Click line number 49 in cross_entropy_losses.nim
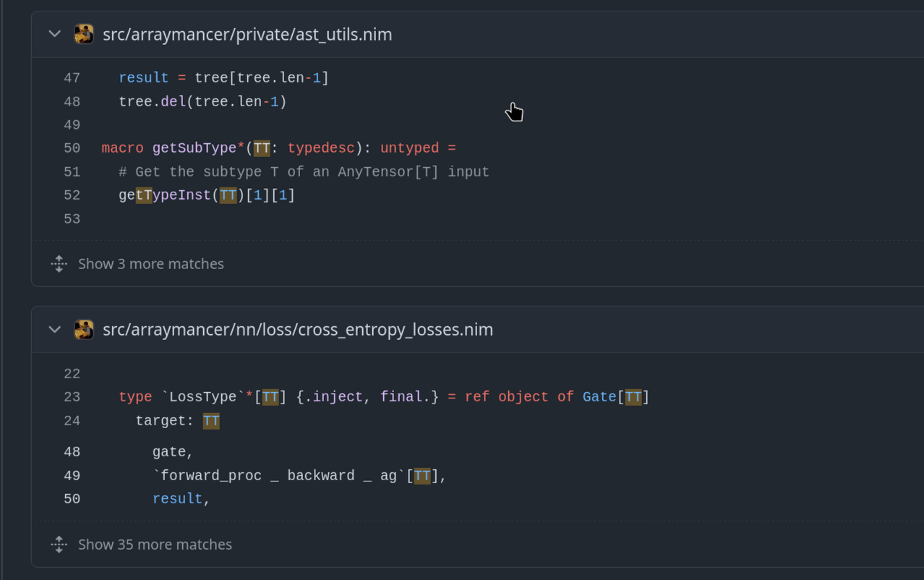924x580 pixels. 72,476
